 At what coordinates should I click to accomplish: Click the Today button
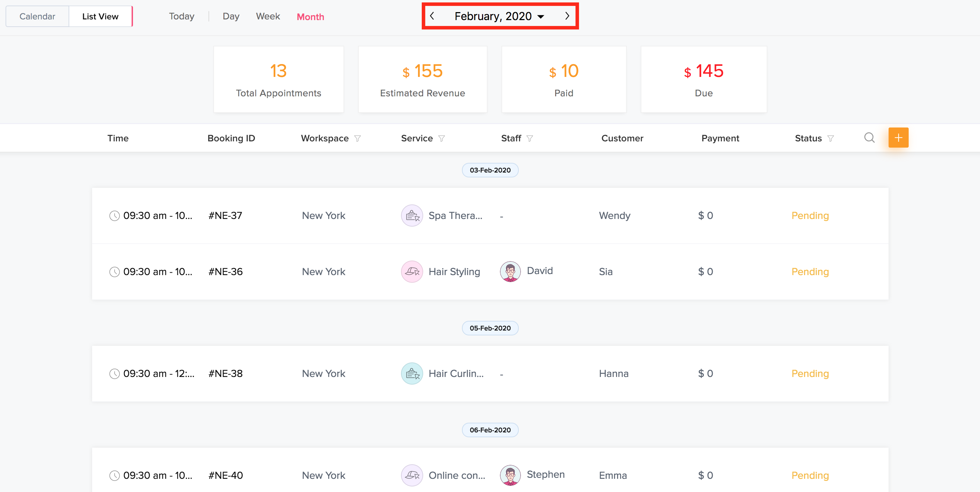[x=181, y=16]
